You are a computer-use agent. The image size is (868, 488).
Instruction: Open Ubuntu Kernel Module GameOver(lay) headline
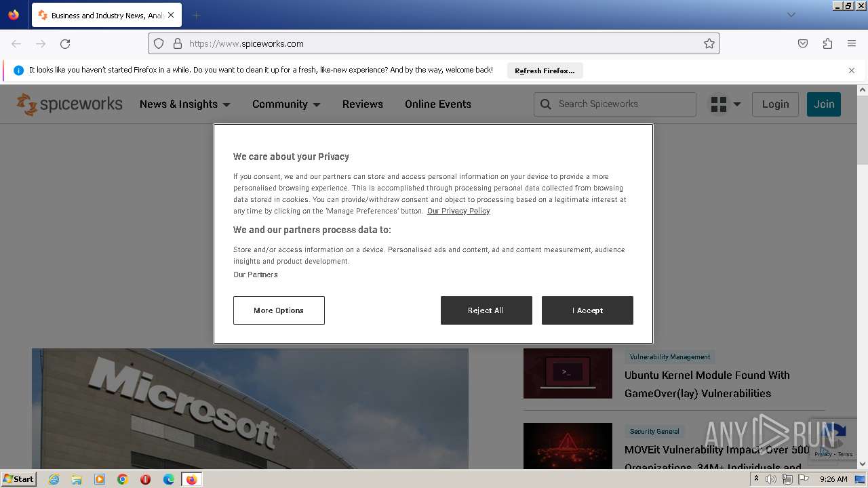707,384
